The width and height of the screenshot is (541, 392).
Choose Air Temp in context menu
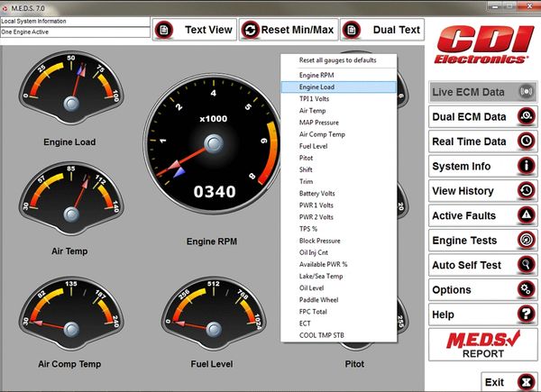(x=339, y=111)
